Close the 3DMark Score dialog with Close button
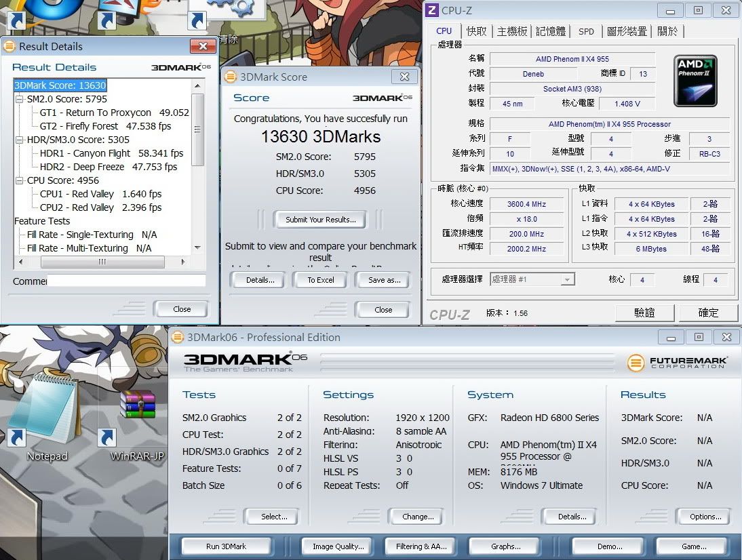The width and height of the screenshot is (742, 560). 383,310
